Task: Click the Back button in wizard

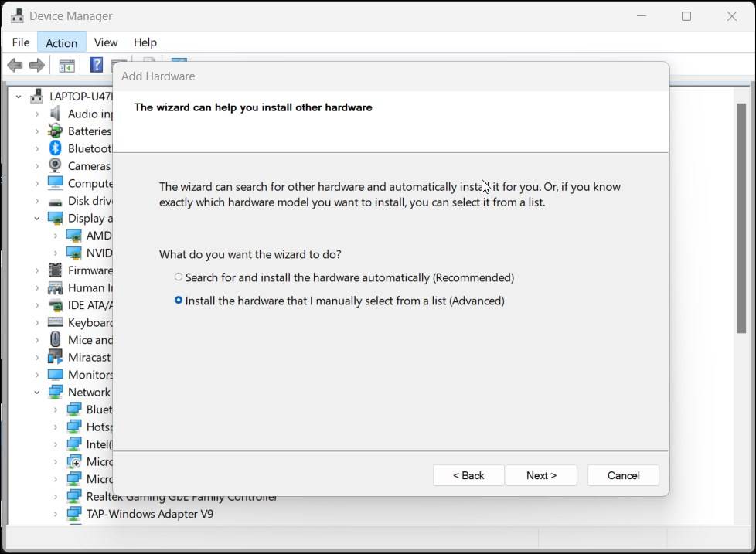Action: tap(468, 475)
